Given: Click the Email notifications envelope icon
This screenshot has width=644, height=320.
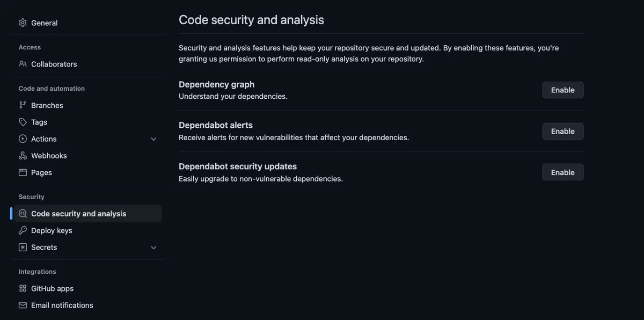Looking at the screenshot, I should pyautogui.click(x=23, y=305).
